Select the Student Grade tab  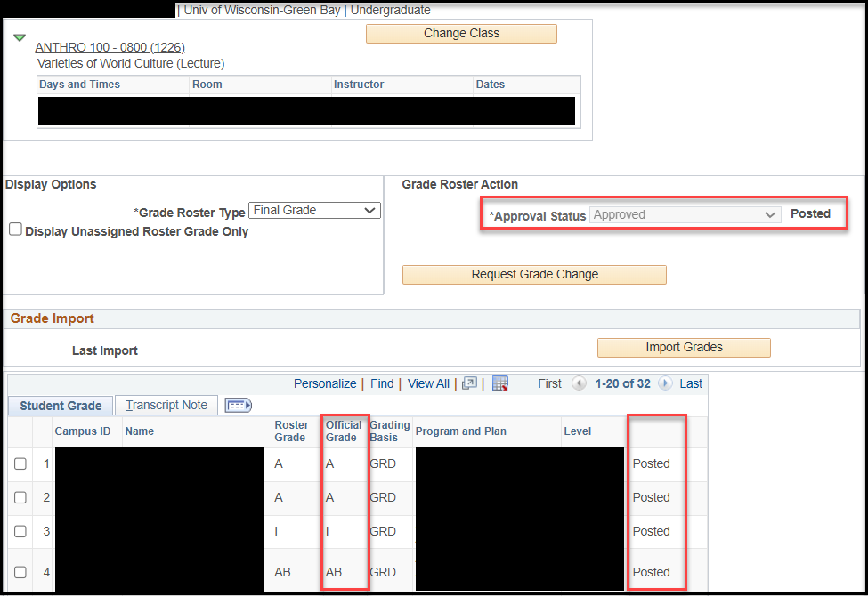61,406
